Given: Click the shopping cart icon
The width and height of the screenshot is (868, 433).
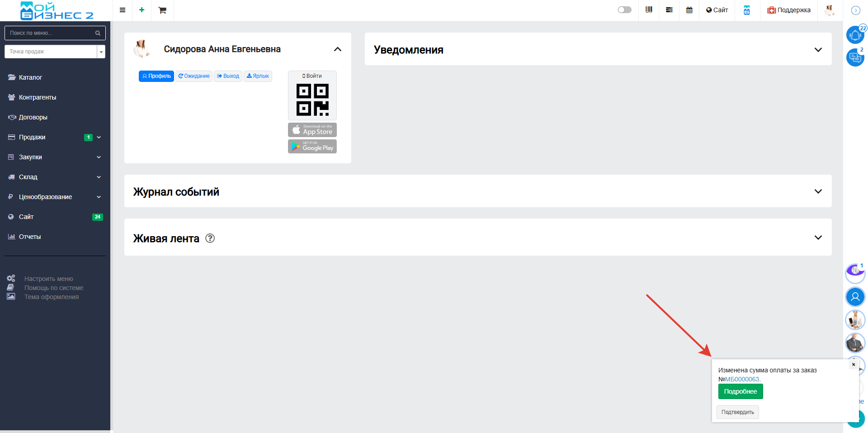Looking at the screenshot, I should [x=162, y=10].
